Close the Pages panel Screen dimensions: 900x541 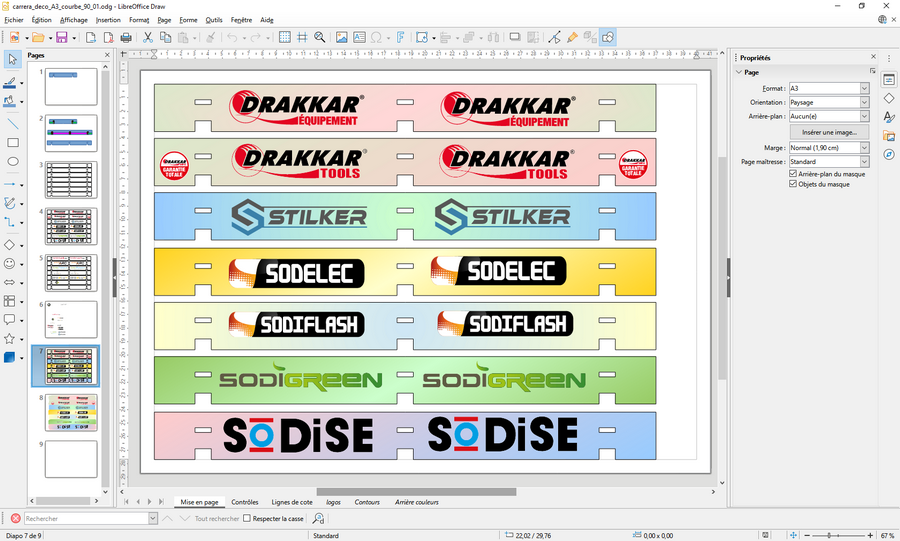tap(107, 55)
